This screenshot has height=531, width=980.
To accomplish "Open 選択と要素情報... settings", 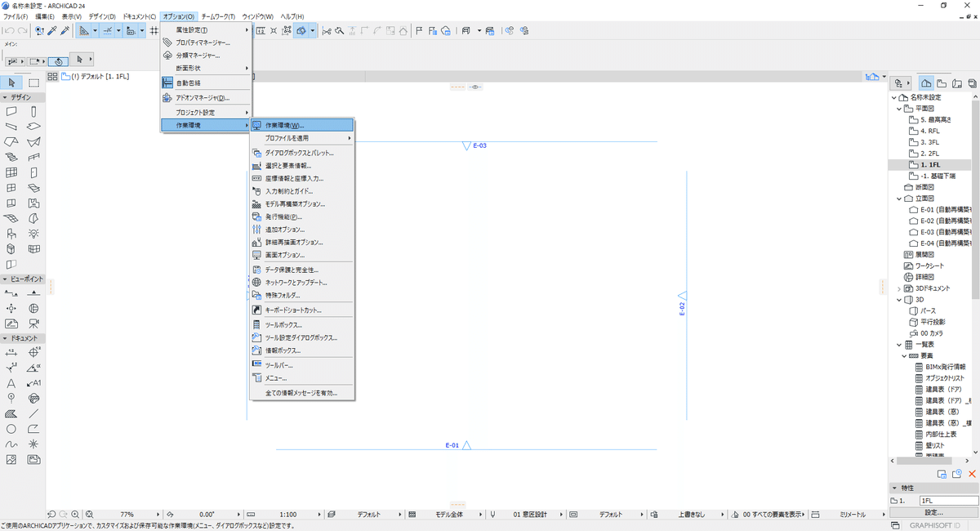I will click(x=302, y=166).
